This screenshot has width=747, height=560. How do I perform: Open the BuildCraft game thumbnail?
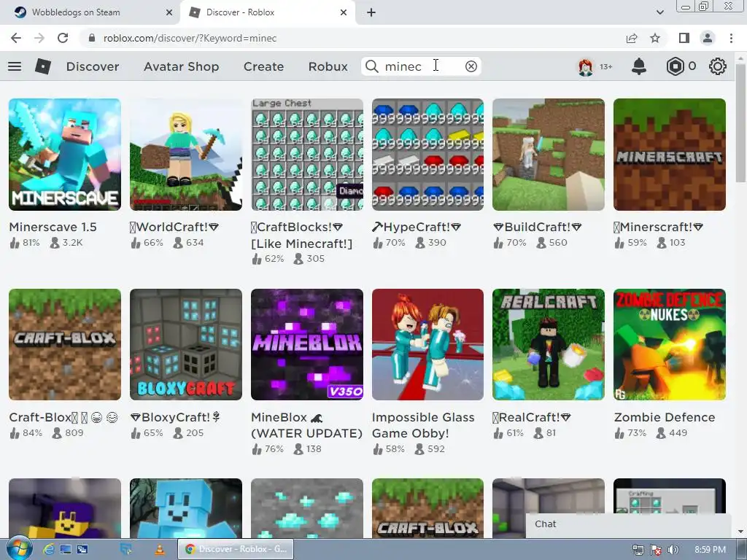coord(549,155)
